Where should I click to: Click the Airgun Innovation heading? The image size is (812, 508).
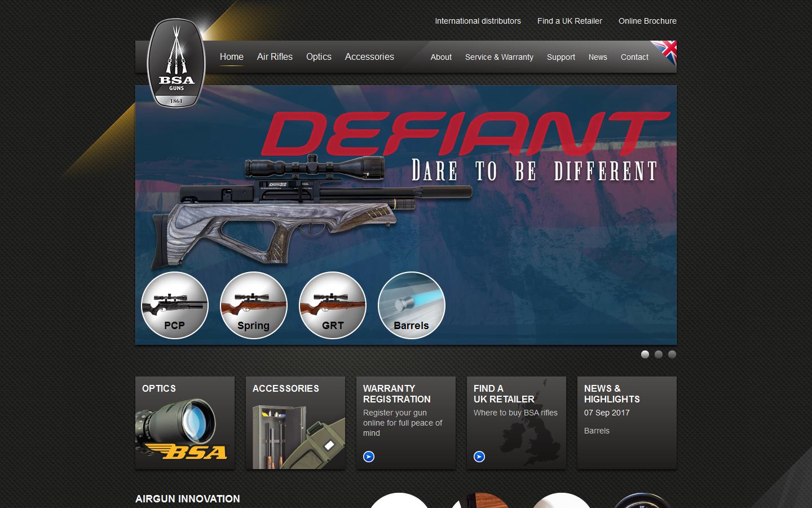[x=188, y=499]
